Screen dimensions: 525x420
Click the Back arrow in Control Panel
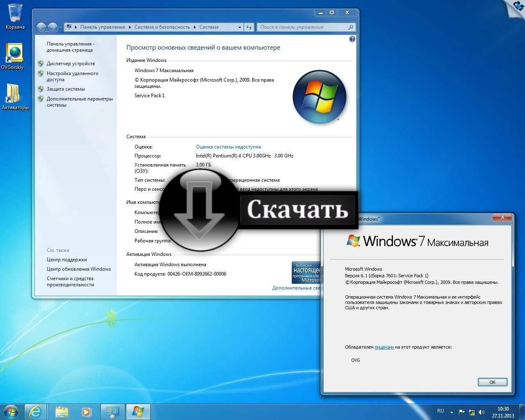coord(41,27)
